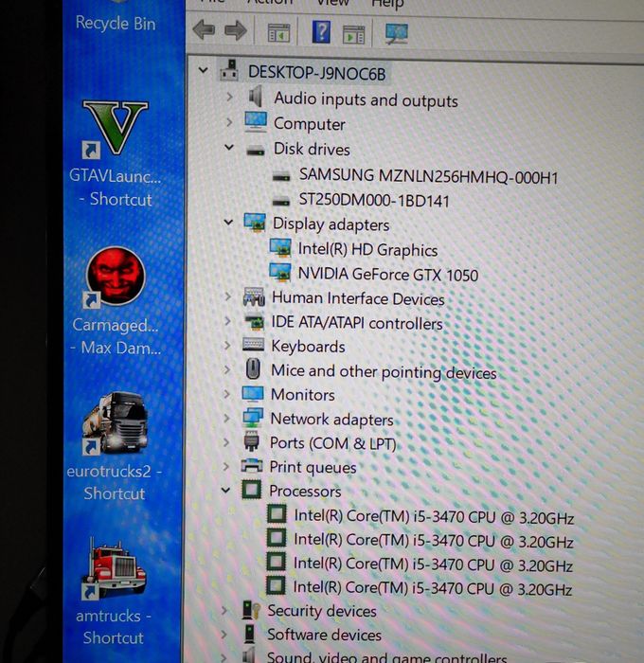Click the Action Pane toolbar icon
Image resolution: width=644 pixels, height=663 pixels.
click(x=353, y=34)
